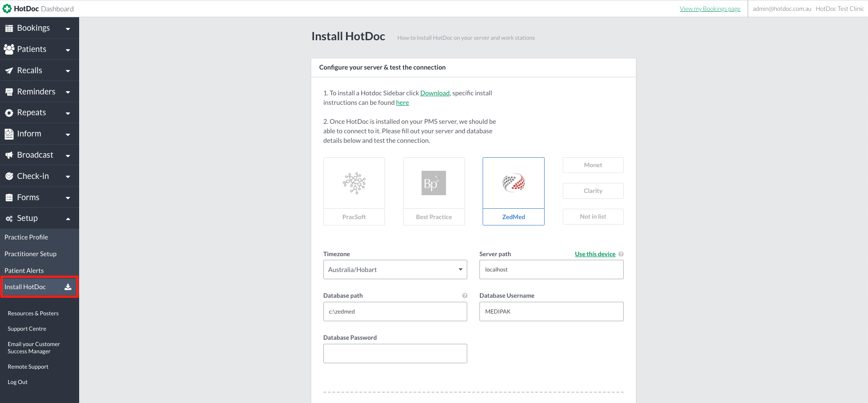Click the ZedMed label button
The height and width of the screenshot is (403, 868).
pyautogui.click(x=513, y=217)
